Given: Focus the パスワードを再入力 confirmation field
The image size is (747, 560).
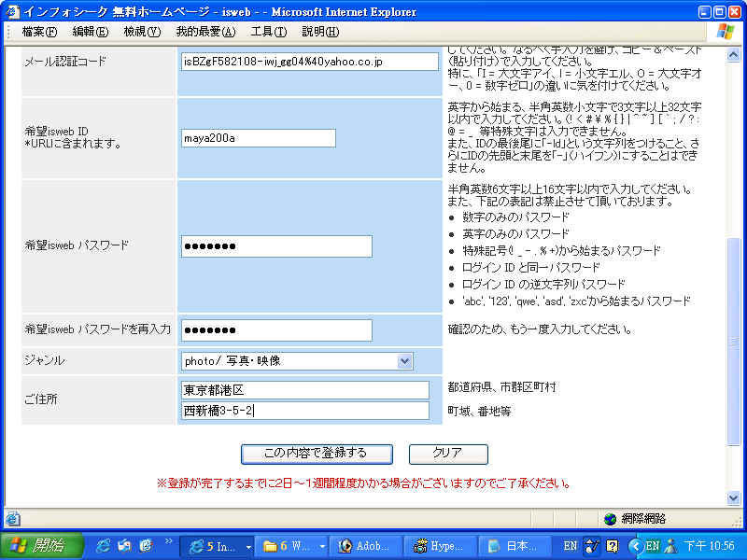Looking at the screenshot, I should (x=276, y=330).
